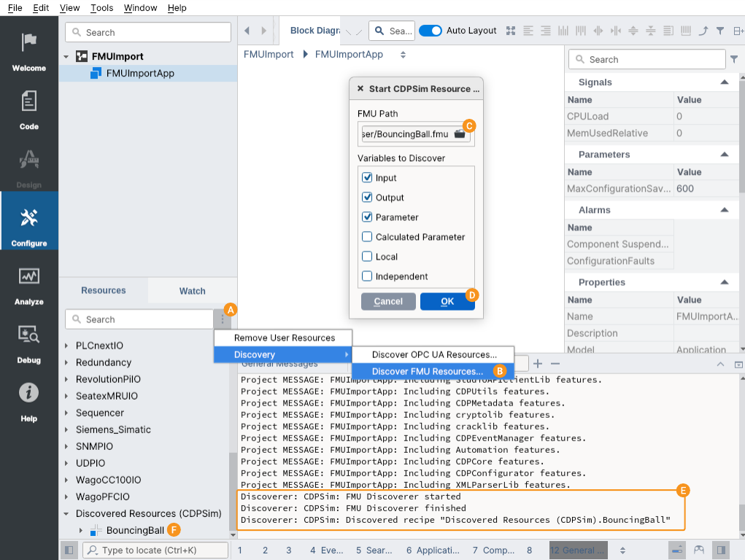Click the Type to locate field

click(x=155, y=550)
